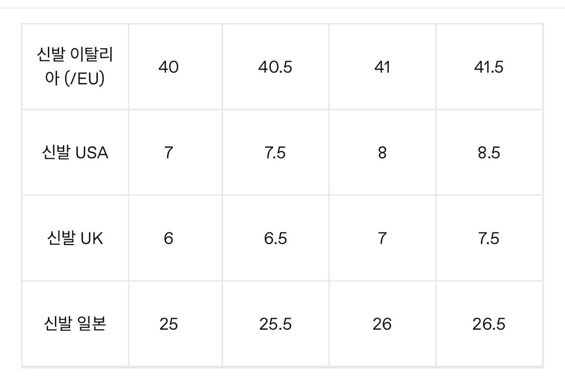This screenshot has height=392, width=565.
Task: Click the 신발 UK row header
Action: click(x=75, y=238)
